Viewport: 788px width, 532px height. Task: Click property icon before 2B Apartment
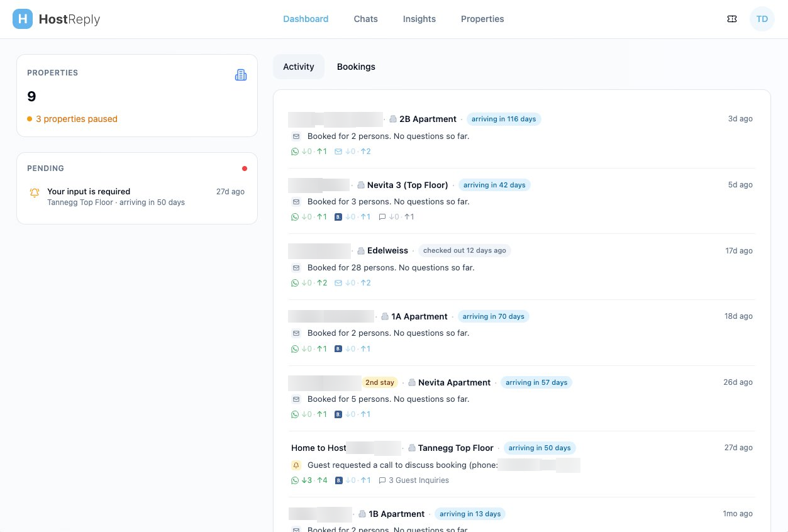[x=393, y=119]
